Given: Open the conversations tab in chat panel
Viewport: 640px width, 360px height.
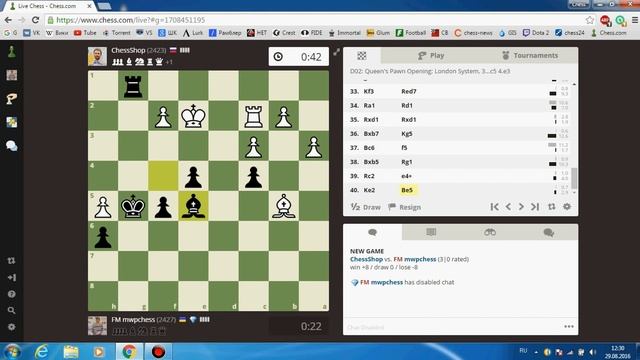Looking at the screenshot, I should (549, 232).
